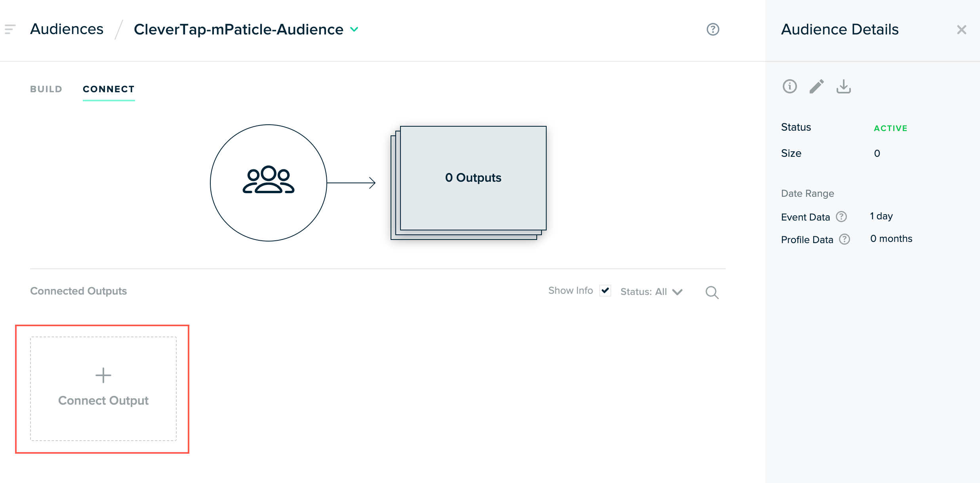Click the audience info icon
Image resolution: width=980 pixels, height=483 pixels.
tap(789, 86)
